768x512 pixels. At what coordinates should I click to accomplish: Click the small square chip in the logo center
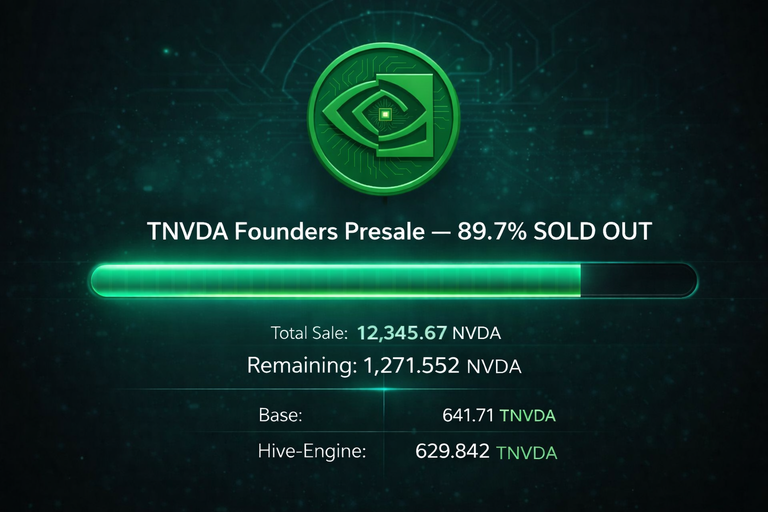pos(384,117)
